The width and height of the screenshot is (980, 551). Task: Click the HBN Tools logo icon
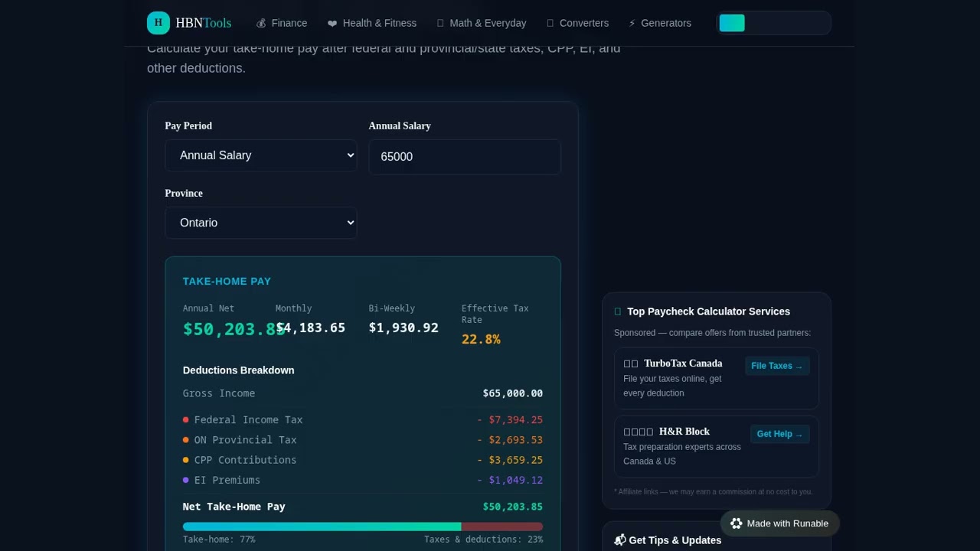click(158, 23)
